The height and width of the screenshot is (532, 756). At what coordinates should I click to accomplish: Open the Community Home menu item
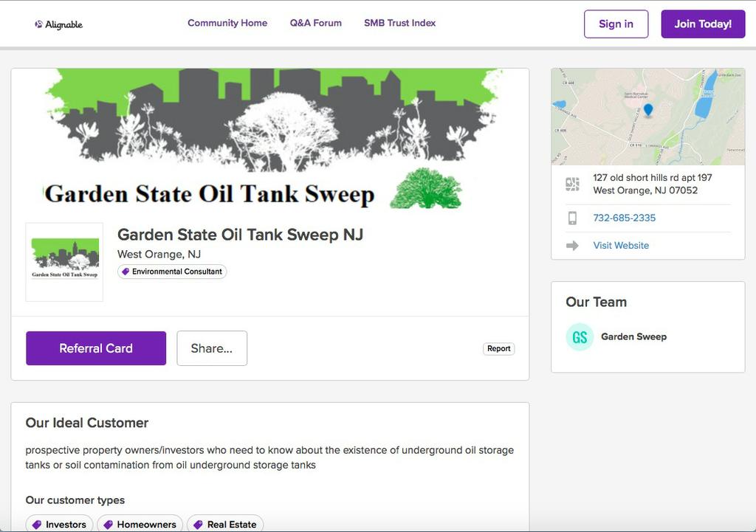[x=227, y=23]
